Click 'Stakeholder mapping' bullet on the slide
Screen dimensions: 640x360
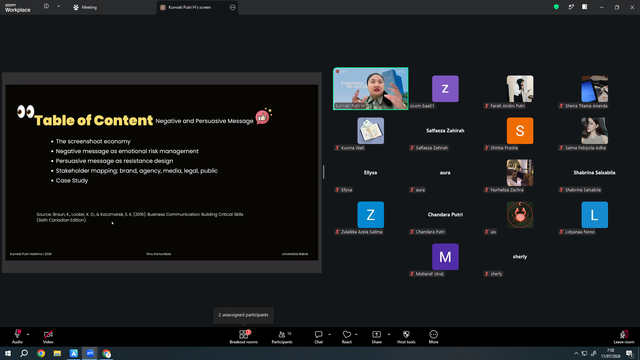(x=137, y=171)
